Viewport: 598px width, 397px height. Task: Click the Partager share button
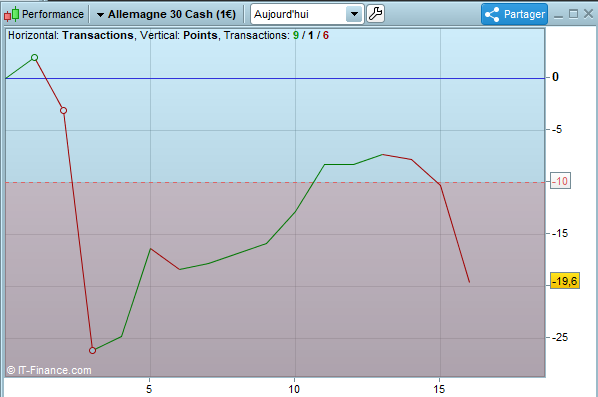pyautogui.click(x=514, y=14)
